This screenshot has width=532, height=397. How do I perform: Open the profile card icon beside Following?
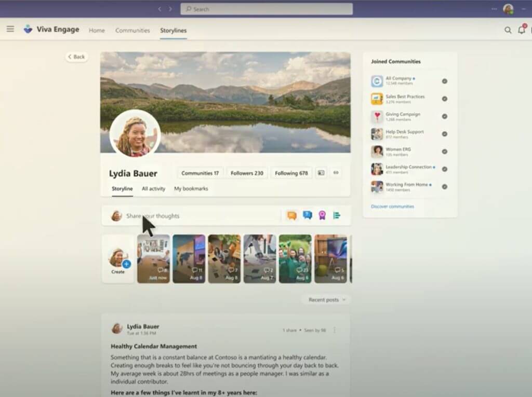[321, 173]
